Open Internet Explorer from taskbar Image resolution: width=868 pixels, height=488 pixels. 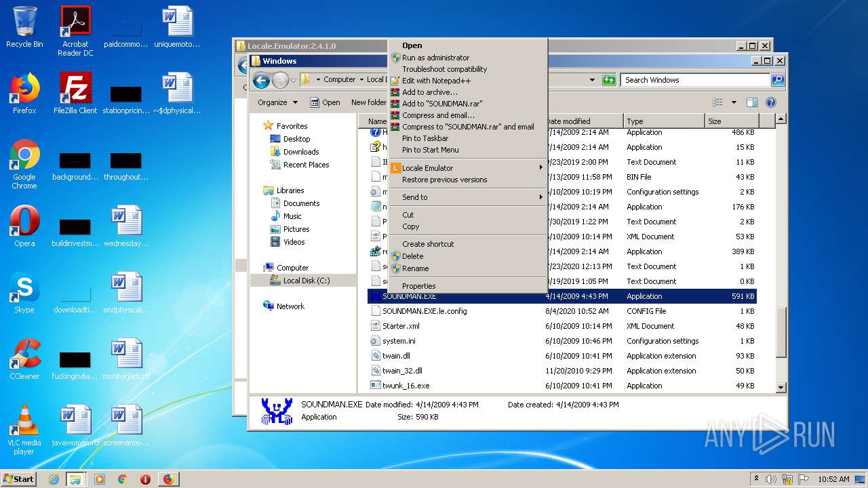54,479
